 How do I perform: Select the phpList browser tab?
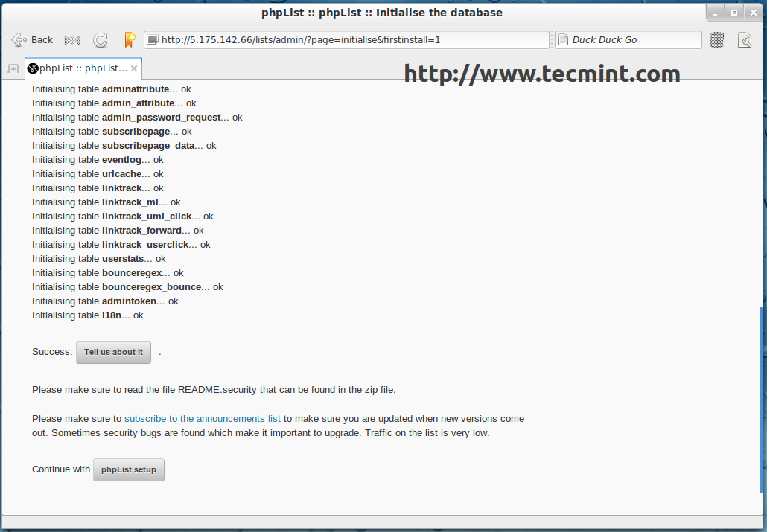click(83, 68)
